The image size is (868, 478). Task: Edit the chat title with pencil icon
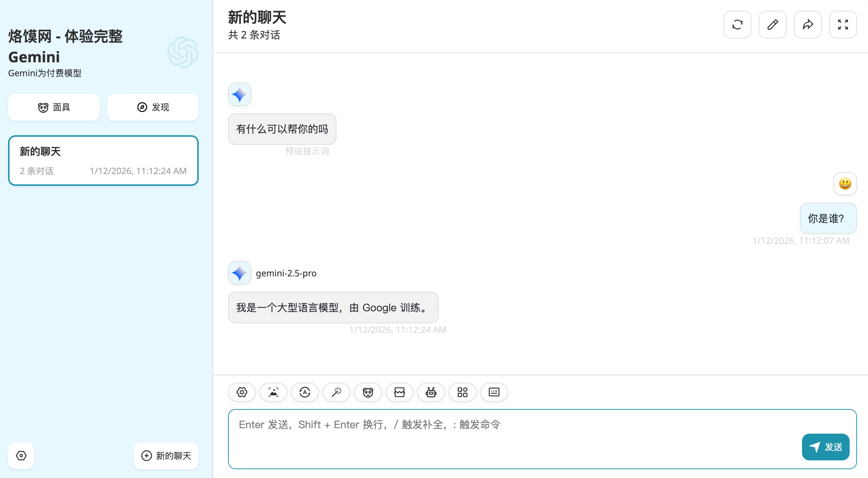pyautogui.click(x=772, y=25)
